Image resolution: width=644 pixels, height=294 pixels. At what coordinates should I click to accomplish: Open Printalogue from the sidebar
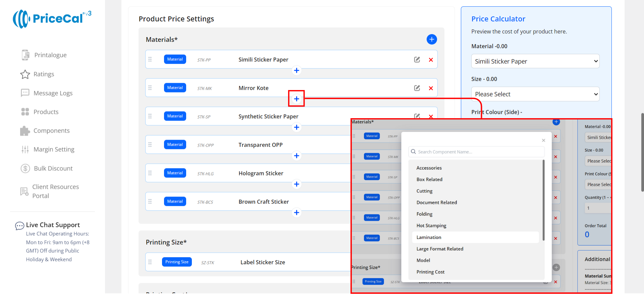[50, 55]
